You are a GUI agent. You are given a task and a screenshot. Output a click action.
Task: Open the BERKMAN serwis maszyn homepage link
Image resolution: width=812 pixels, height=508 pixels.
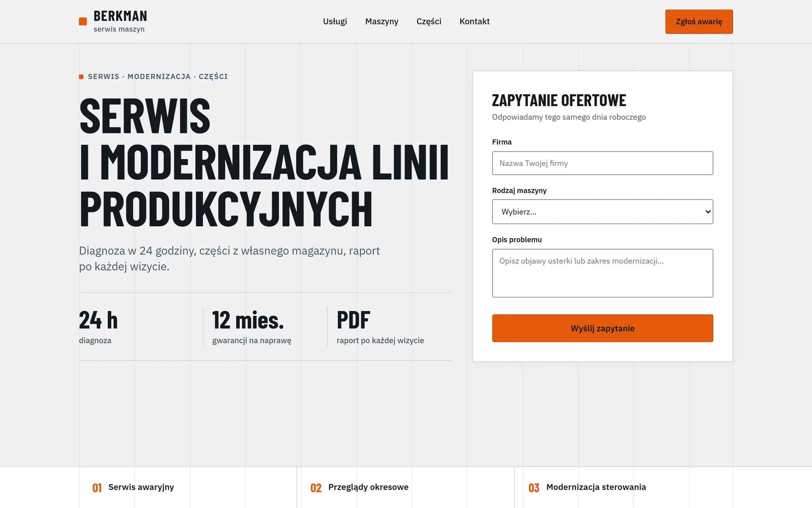tap(113, 22)
